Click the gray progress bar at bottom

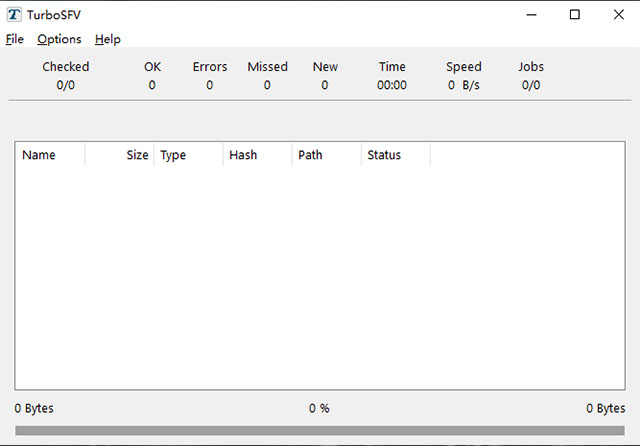tap(320, 430)
